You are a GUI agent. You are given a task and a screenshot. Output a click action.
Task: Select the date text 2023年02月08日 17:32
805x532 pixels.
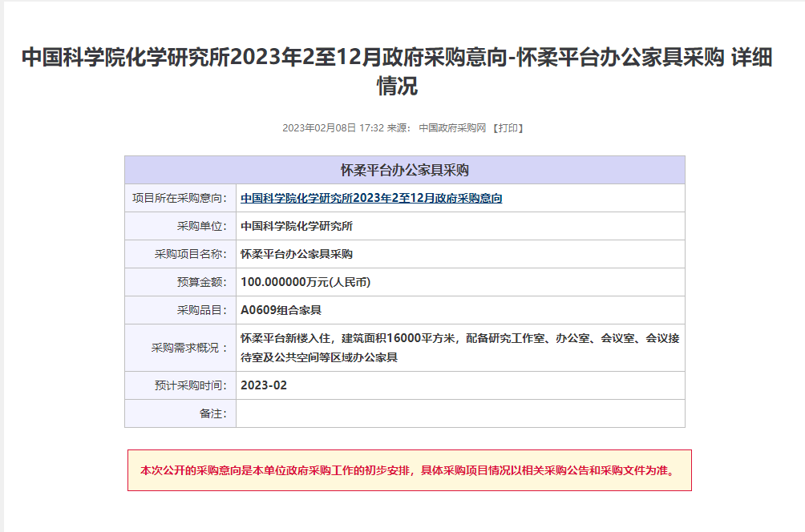pyautogui.click(x=333, y=127)
